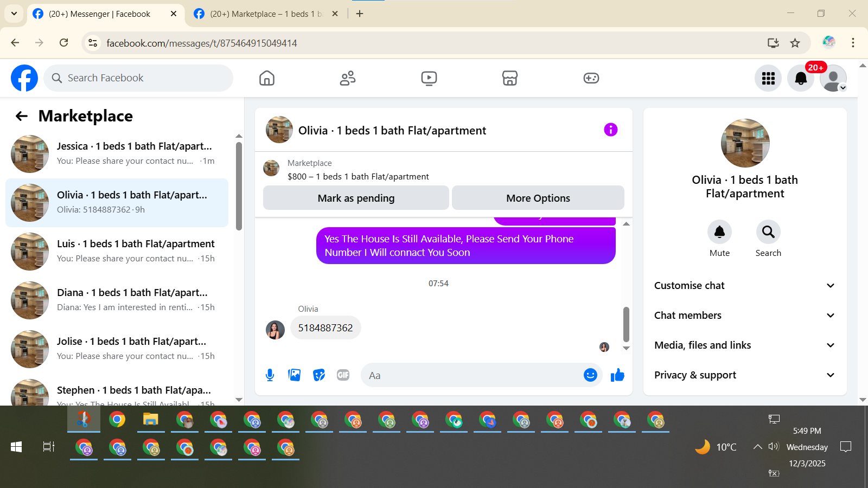
Task: Open Marketplace icon in top navigation
Action: click(x=510, y=78)
